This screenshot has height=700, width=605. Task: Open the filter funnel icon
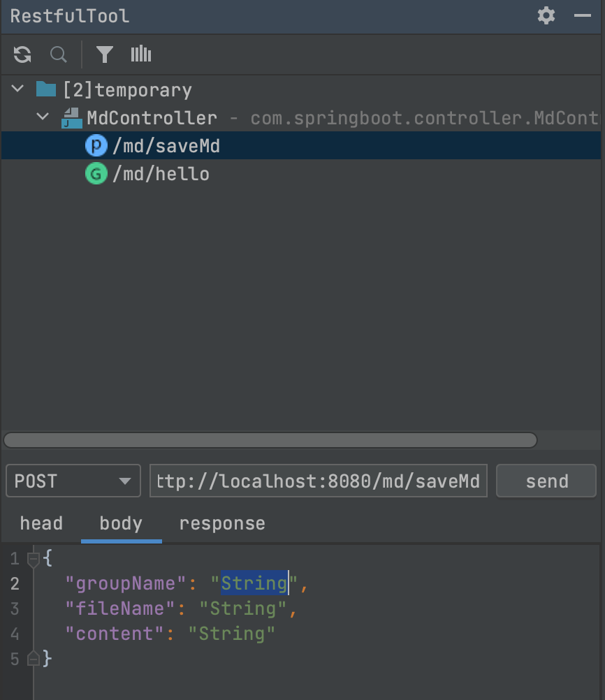click(x=105, y=54)
